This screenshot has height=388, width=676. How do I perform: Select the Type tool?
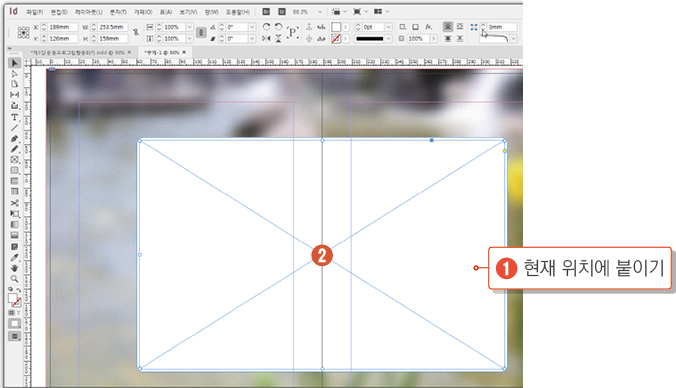(x=14, y=117)
